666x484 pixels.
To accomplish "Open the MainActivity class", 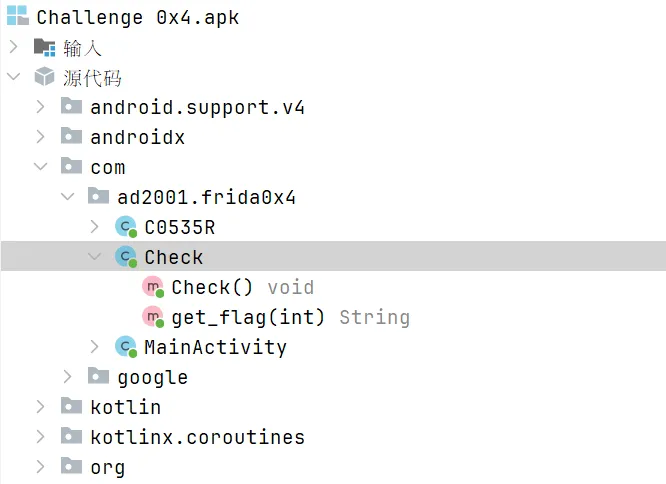I will pos(215,347).
